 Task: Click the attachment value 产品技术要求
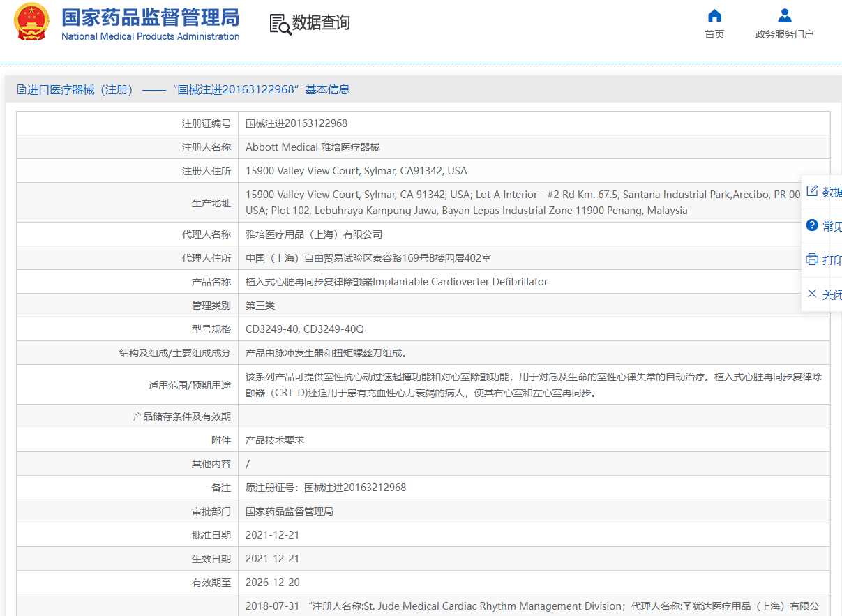point(275,440)
